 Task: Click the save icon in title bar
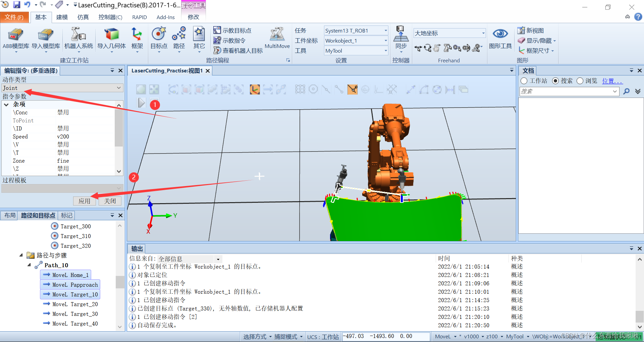[16, 4]
